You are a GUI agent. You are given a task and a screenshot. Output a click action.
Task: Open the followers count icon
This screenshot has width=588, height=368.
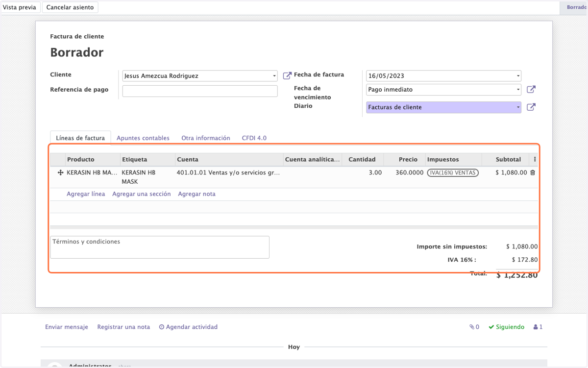click(x=538, y=327)
